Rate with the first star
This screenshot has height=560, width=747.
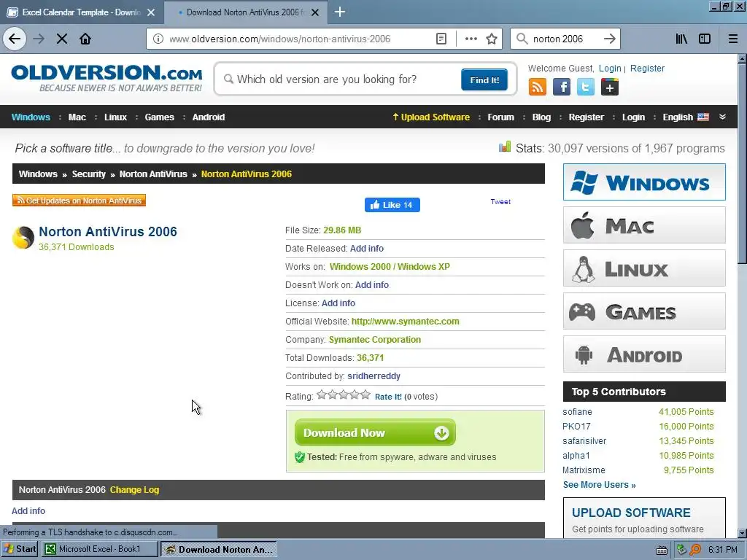[x=322, y=394]
